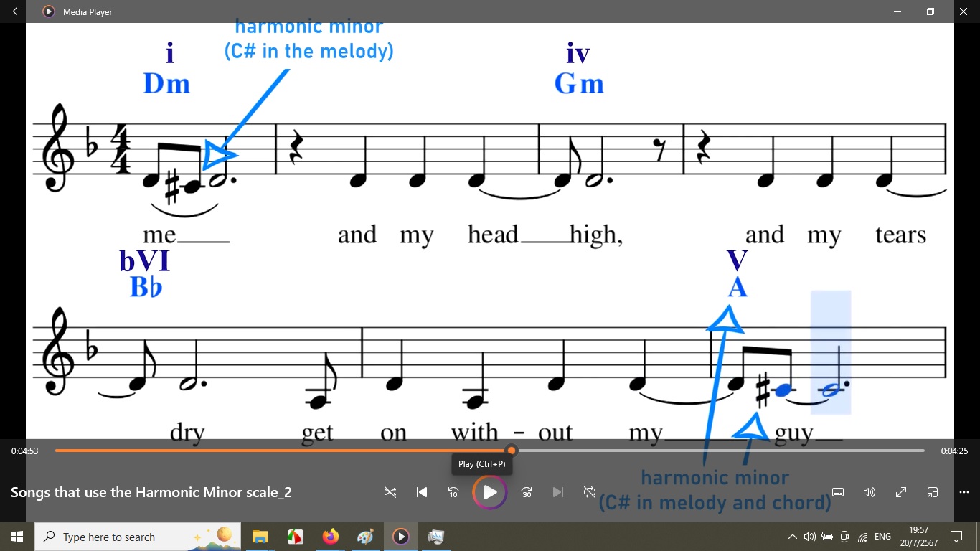Minimize the Media Player window

coord(897,11)
